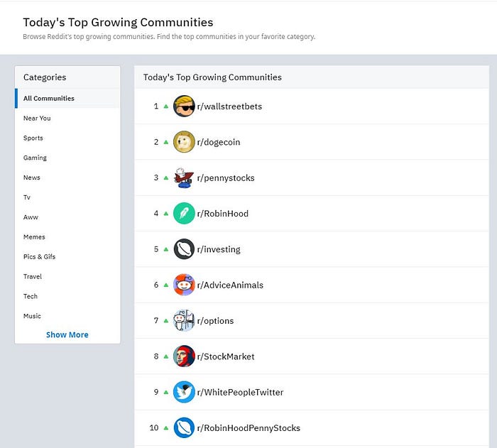
Task: Open the r/WhitePeopleTwitter community link
Action: tap(240, 393)
